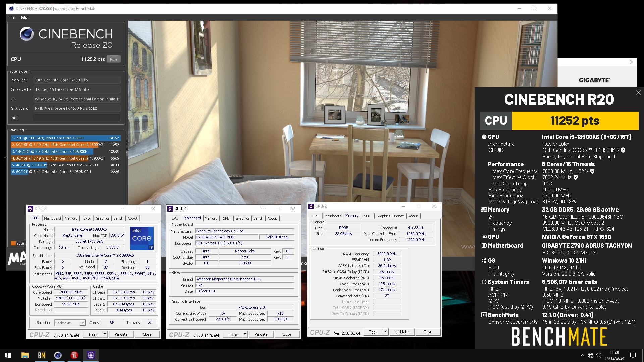The height and width of the screenshot is (362, 644).
Task: Select ranking entry with score 9965
Action: coord(65,158)
